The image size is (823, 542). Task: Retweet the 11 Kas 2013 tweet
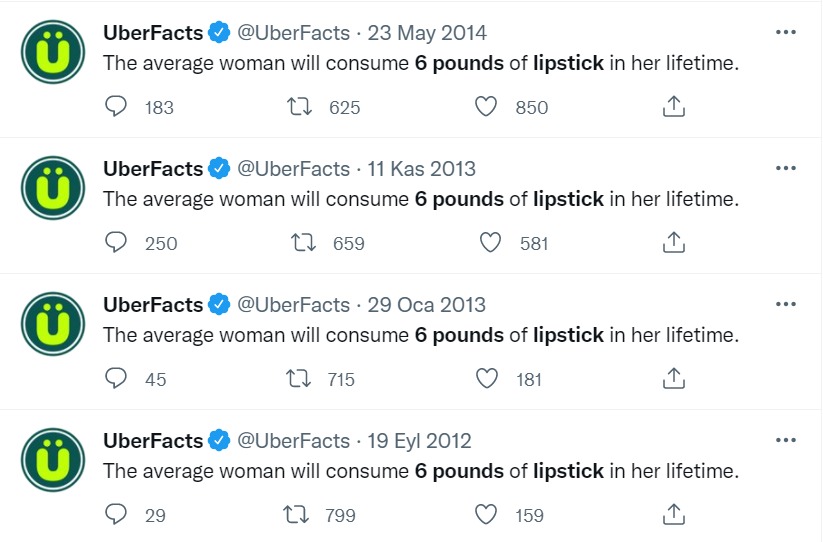[x=300, y=243]
